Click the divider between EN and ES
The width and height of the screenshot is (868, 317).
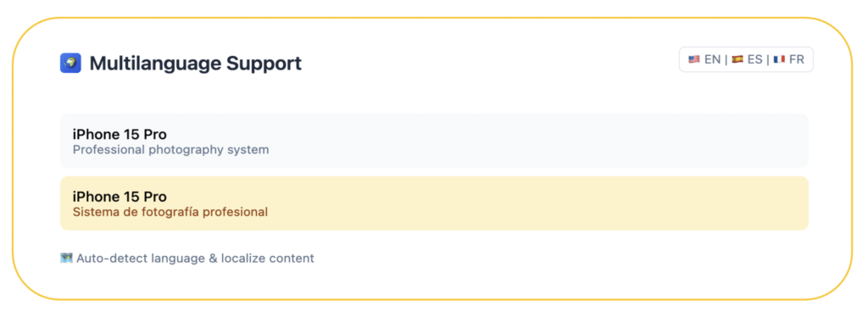(x=726, y=59)
